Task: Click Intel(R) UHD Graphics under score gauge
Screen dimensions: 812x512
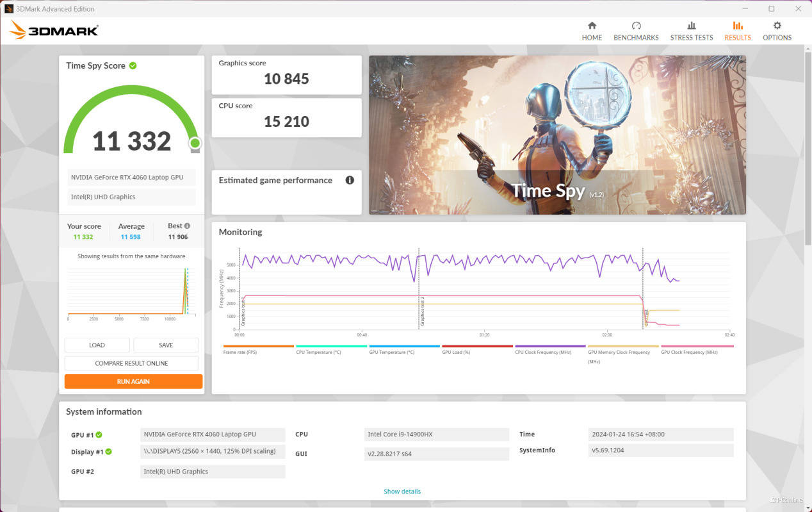Action: pos(131,197)
